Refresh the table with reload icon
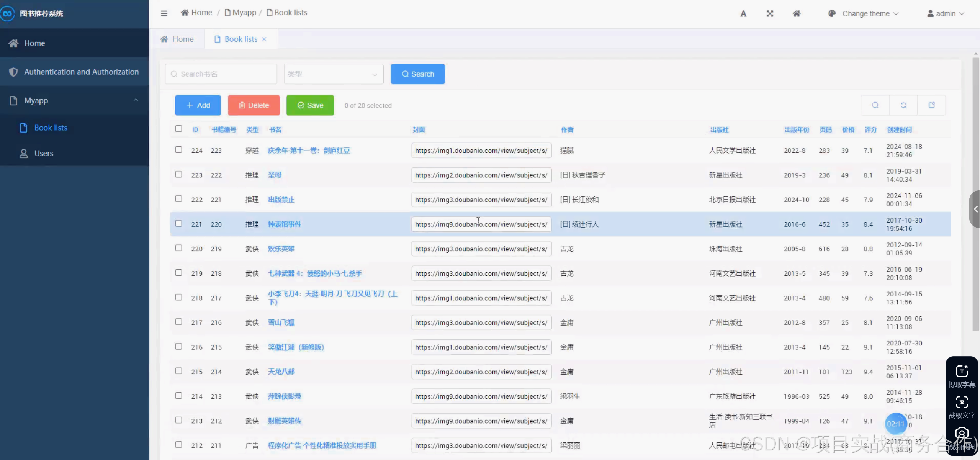The width and height of the screenshot is (980, 460). coord(903,105)
